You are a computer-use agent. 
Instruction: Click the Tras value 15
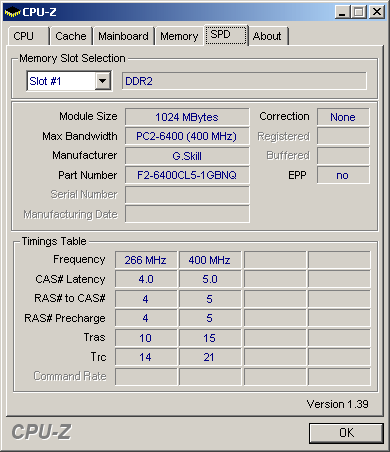click(210, 338)
